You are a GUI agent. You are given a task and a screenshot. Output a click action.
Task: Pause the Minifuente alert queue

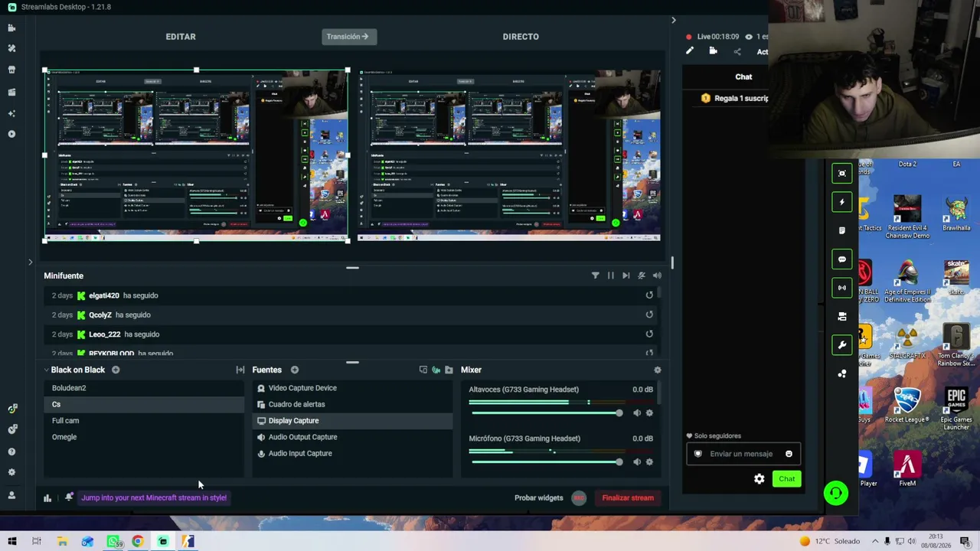tap(610, 275)
